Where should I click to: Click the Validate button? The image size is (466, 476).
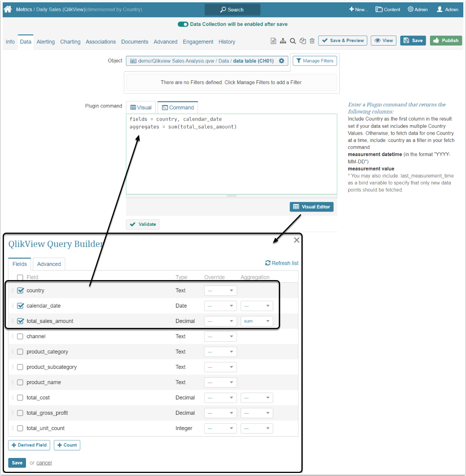(x=143, y=224)
